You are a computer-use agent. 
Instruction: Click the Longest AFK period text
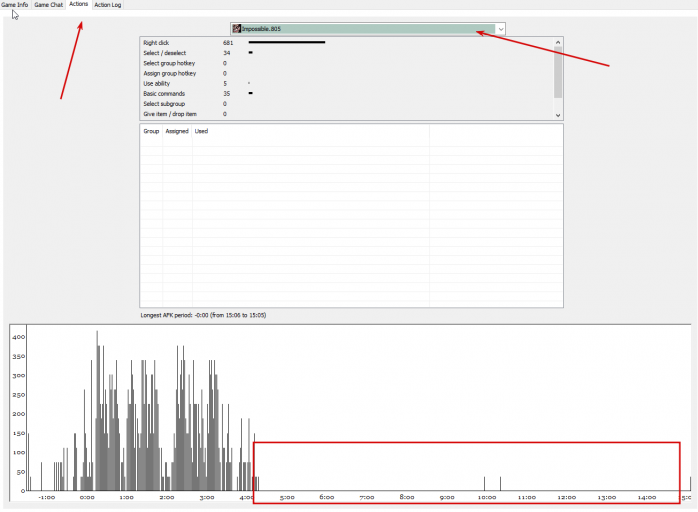[x=203, y=315]
